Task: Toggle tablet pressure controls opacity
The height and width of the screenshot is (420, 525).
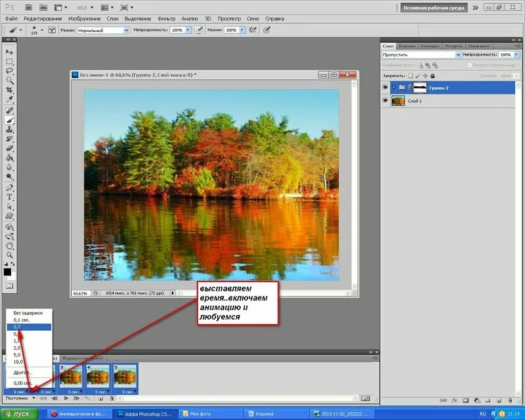Action: (199, 30)
